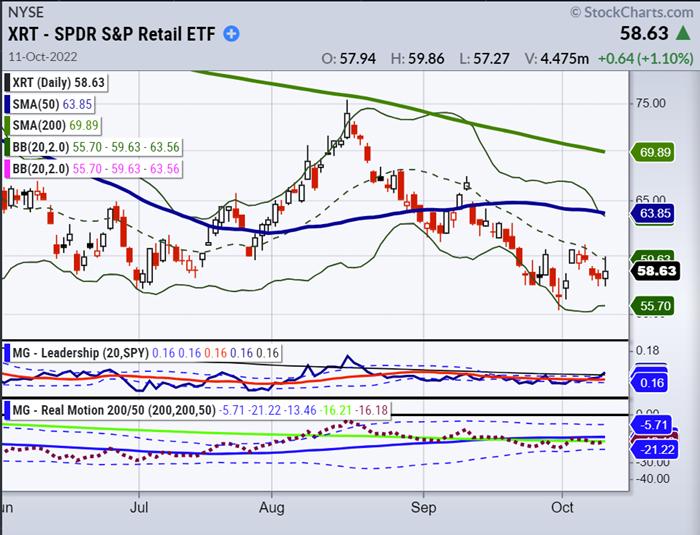Click the XRT (Daily) 58.63 legend label
This screenshot has width=700, height=535.
tap(58, 83)
